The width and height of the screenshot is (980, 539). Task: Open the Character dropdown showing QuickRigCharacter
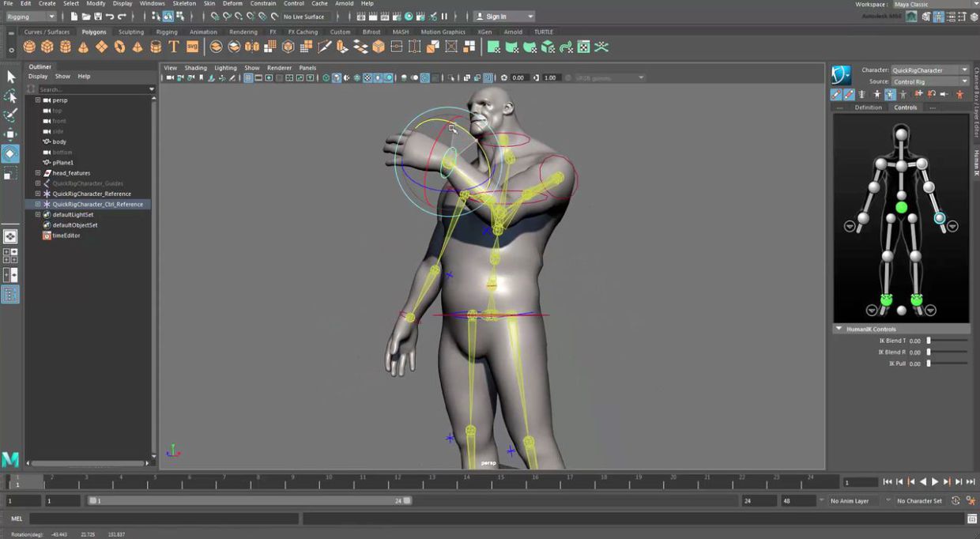click(x=929, y=70)
